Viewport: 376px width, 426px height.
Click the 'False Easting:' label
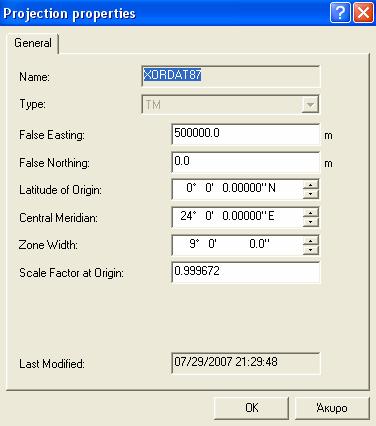pos(52,135)
